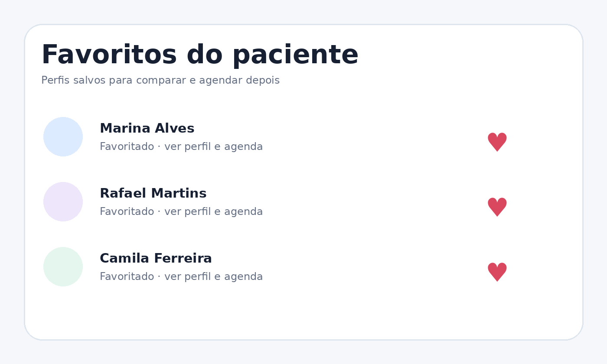The image size is (607, 364).
Task: Follow 'ver perfil e agenda' under Marina Alves
Action: pos(213,146)
